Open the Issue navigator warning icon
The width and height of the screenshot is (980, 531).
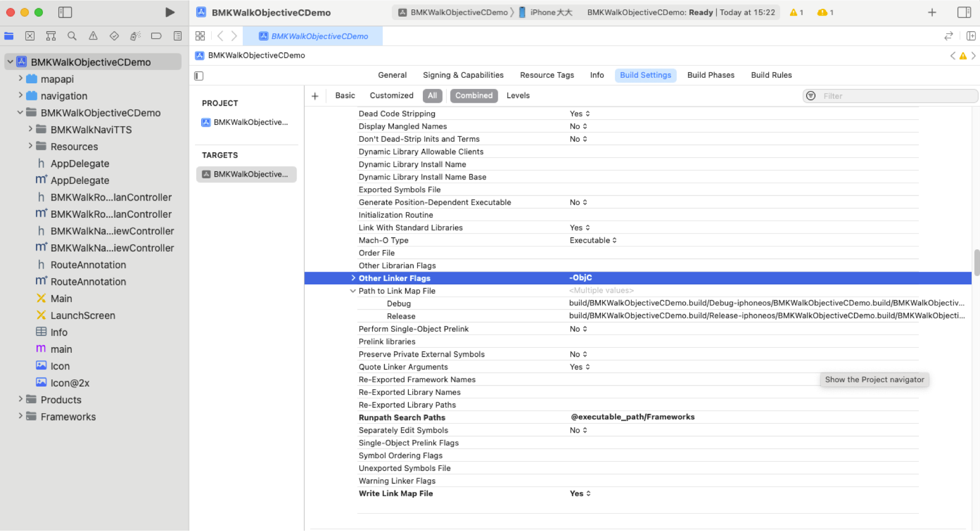pyautogui.click(x=93, y=36)
